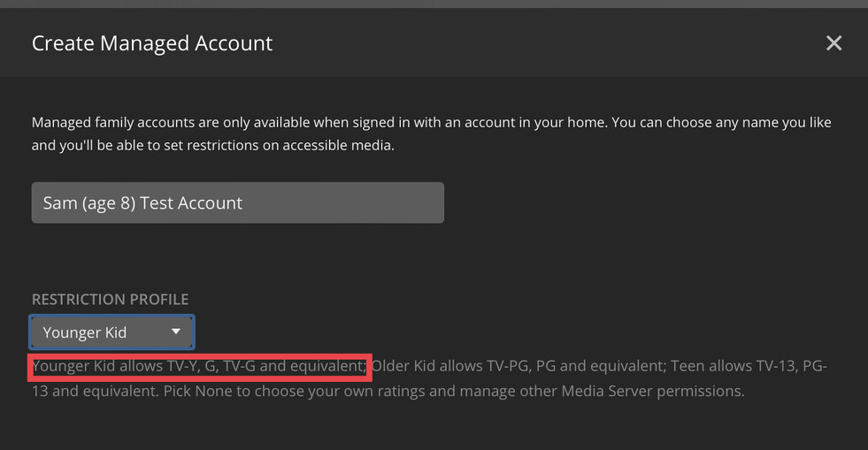Click the dropdown arrow beside Younger Kid

(x=176, y=332)
